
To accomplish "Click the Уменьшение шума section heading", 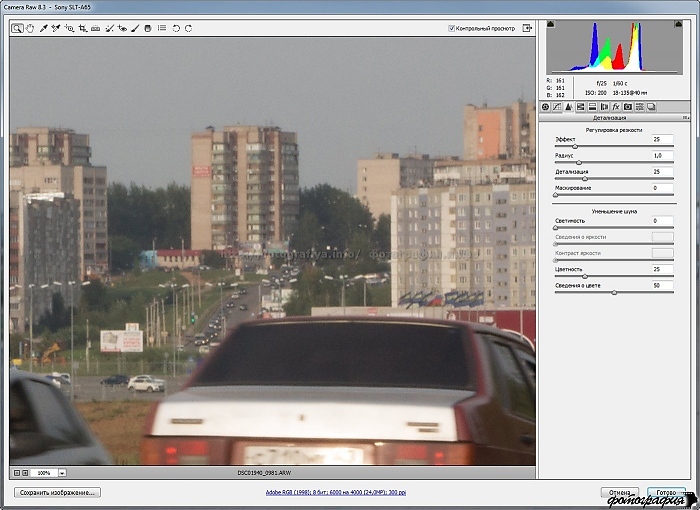I will pos(614,211).
